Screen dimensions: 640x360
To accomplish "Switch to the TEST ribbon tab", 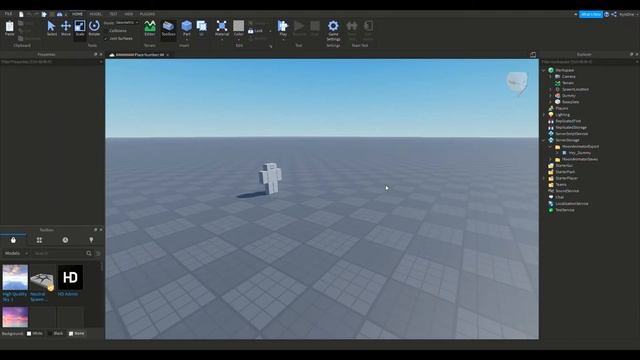I will (113, 14).
